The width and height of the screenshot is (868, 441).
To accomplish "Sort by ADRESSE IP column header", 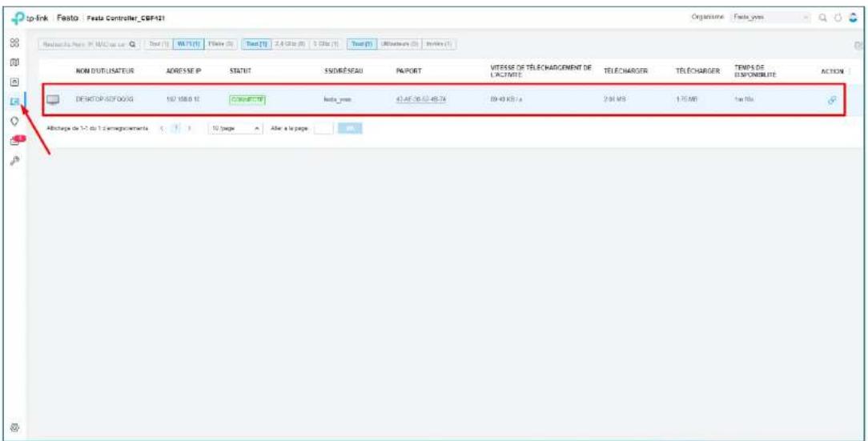I will click(x=183, y=71).
